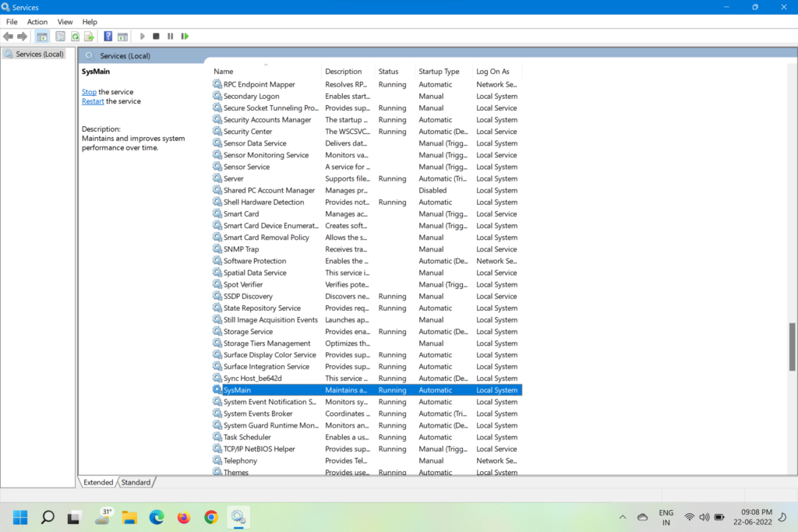
Task: Click the Restart the service link
Action: click(93, 101)
